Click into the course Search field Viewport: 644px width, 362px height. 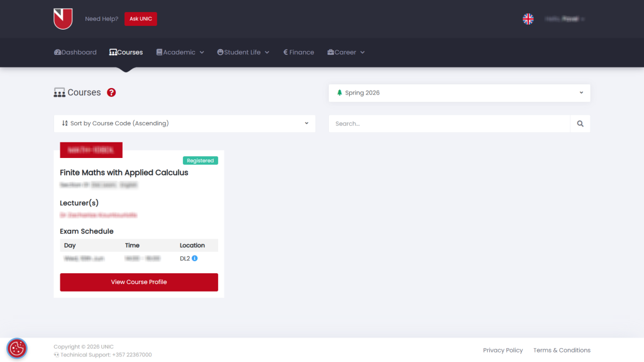[449, 123]
